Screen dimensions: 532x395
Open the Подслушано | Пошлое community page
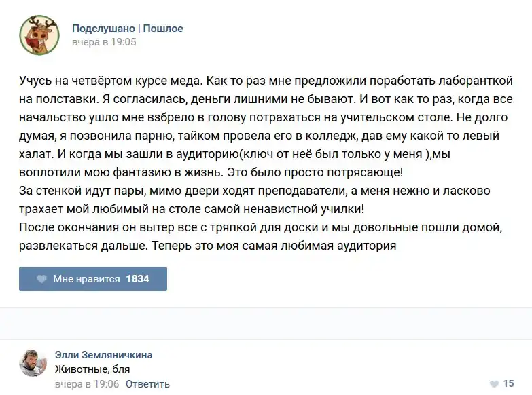[127, 29]
